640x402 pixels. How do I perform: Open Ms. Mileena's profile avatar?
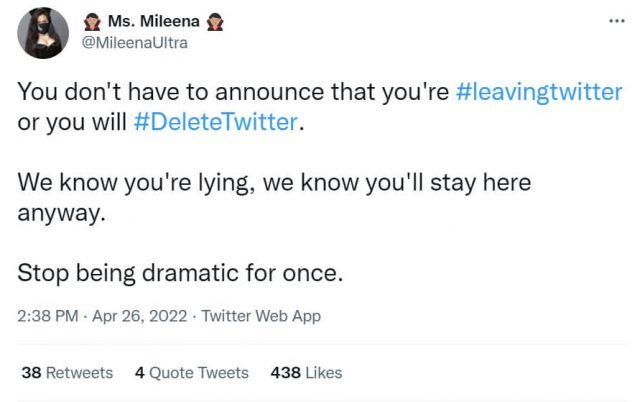click(x=43, y=34)
